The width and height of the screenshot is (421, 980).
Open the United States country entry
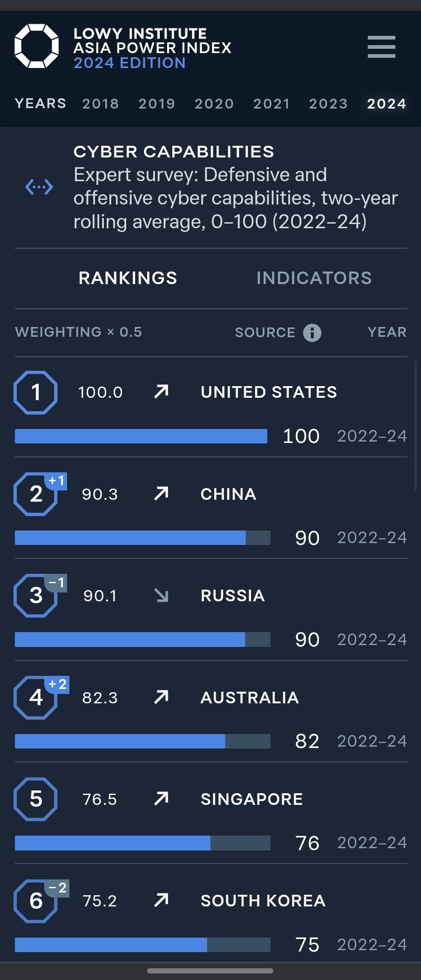(269, 392)
